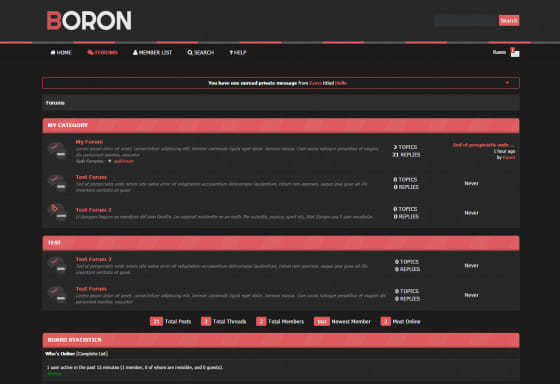Open the first forum link under TEST category
Screen dimensions: 560x384
tap(94, 259)
